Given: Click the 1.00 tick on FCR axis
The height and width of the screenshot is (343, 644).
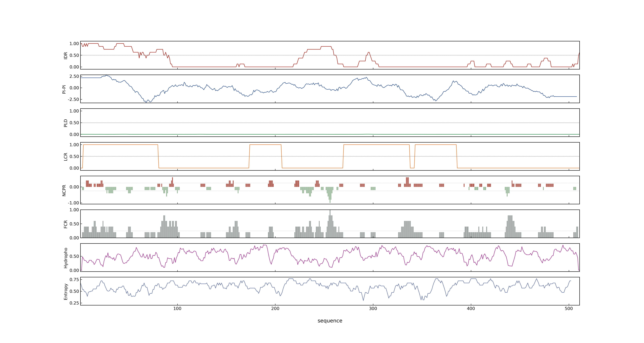Looking at the screenshot, I should click(74, 210).
